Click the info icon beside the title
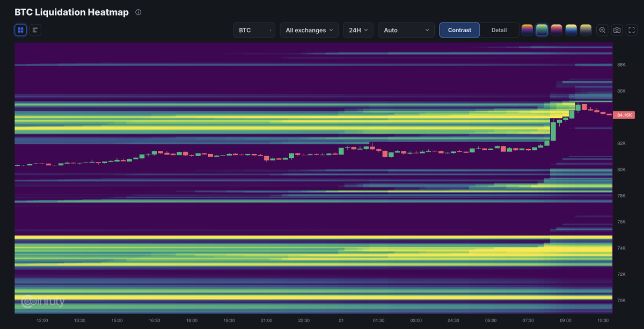 138,12
